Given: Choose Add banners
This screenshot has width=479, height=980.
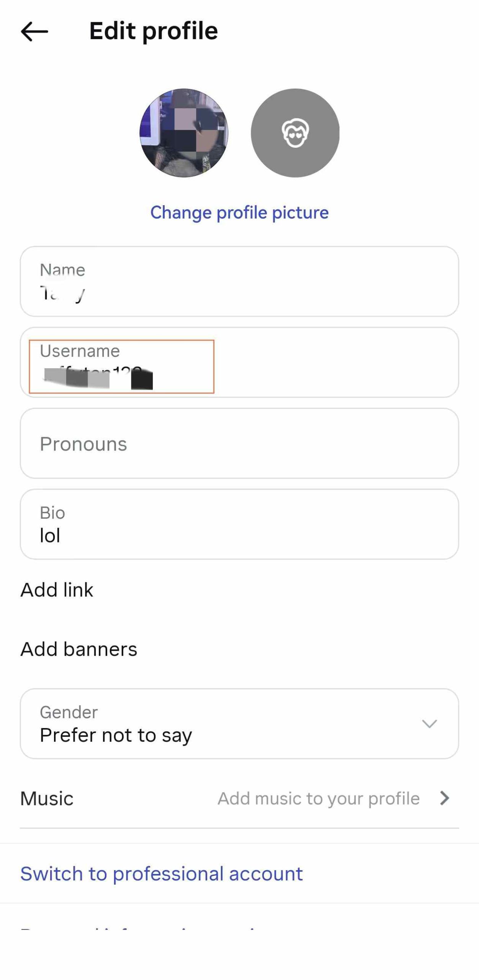Looking at the screenshot, I should [79, 649].
